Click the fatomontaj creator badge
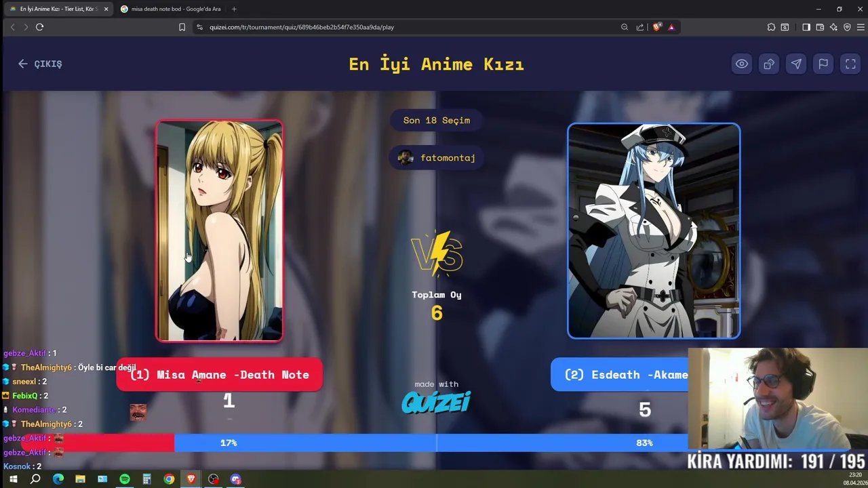 coord(437,158)
